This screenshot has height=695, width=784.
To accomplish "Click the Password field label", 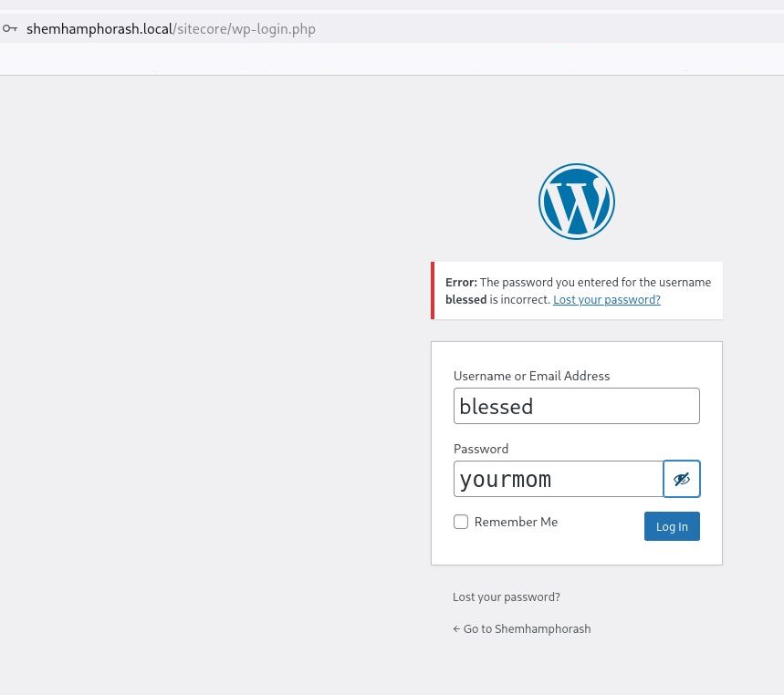I will pyautogui.click(x=480, y=449).
